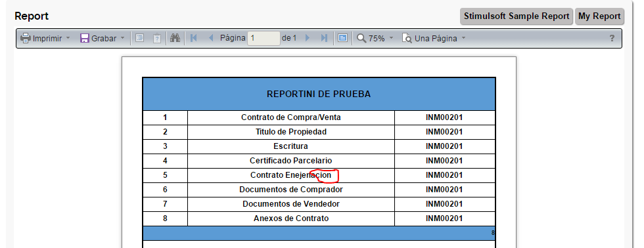
Task: Click row number 7 cell
Action: (165, 204)
